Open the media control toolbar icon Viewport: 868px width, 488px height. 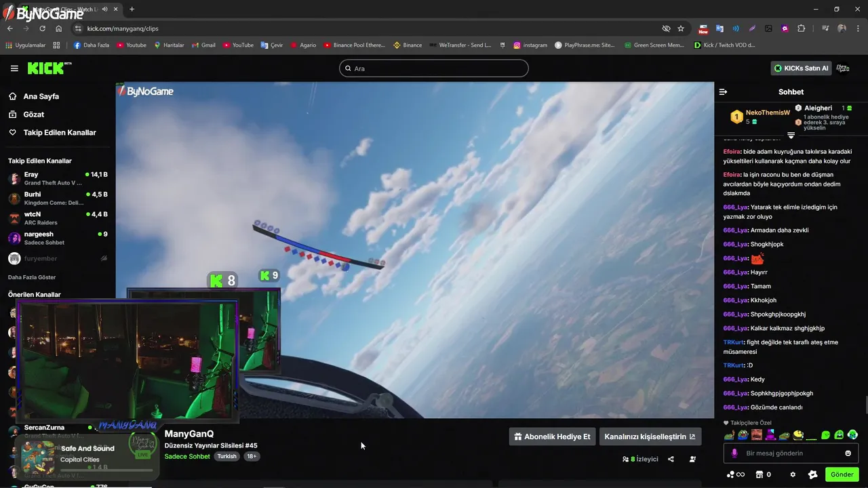click(825, 28)
